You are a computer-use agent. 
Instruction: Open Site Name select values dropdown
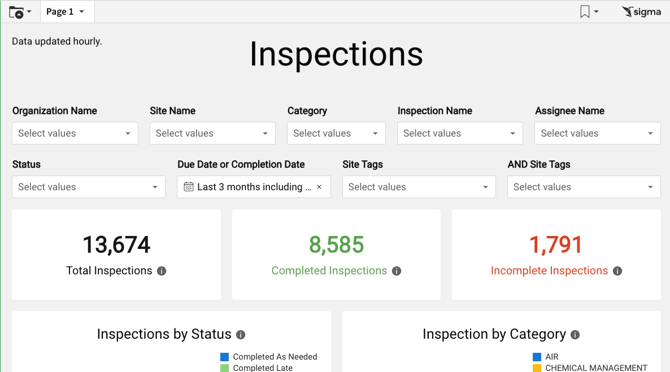[212, 133]
